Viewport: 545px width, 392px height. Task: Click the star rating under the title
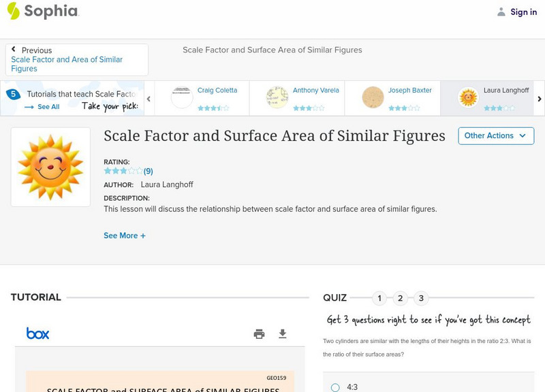point(123,171)
